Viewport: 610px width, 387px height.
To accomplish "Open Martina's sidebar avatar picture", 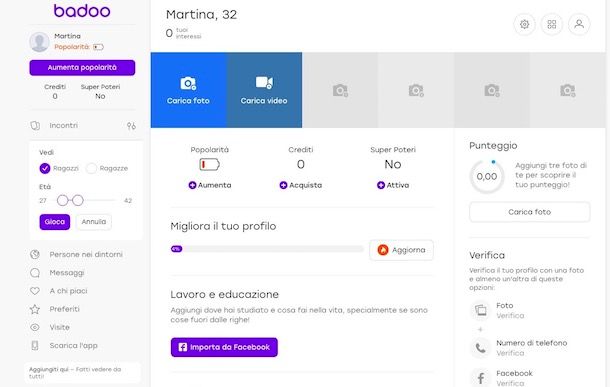I will coord(39,42).
